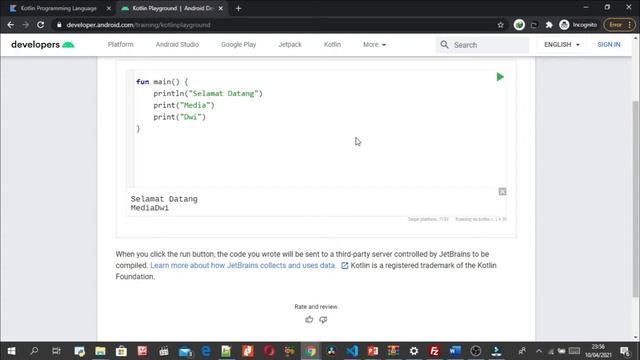Close the Kotlin Programming Language tab
Screen dimensions: 640x360
[x=109, y=8]
